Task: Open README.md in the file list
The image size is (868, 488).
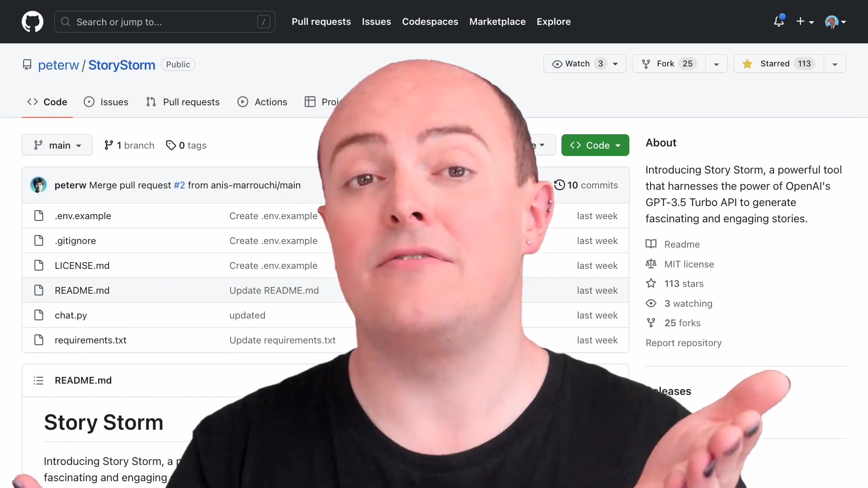Action: (82, 291)
